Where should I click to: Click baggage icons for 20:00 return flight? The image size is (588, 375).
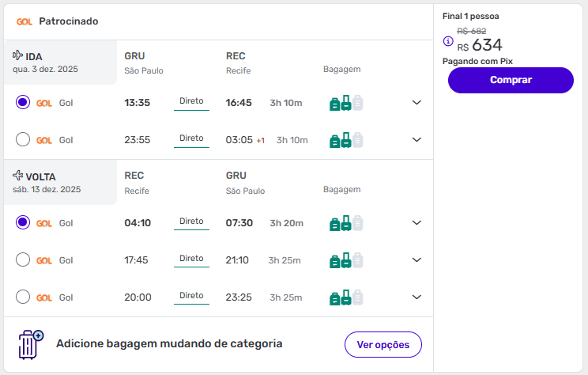tap(346, 297)
